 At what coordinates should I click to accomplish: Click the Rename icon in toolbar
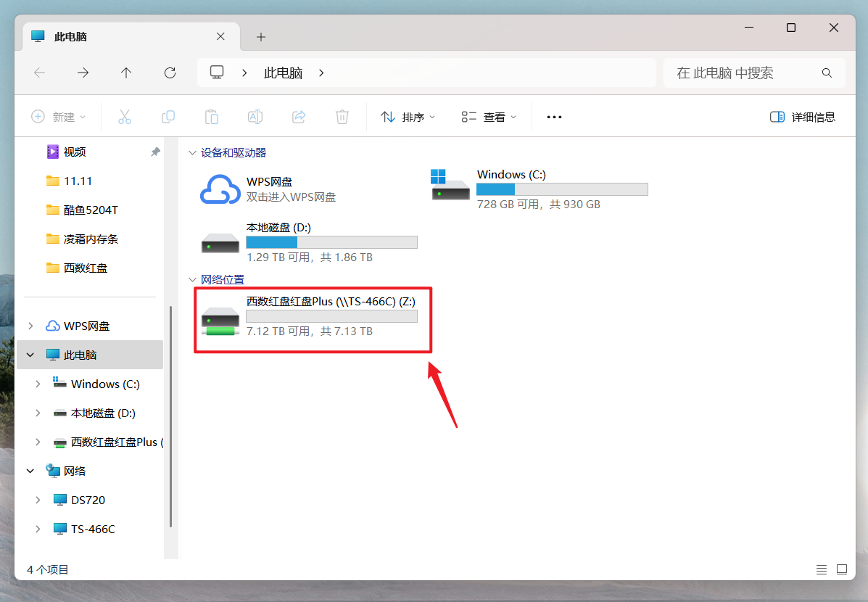point(255,117)
